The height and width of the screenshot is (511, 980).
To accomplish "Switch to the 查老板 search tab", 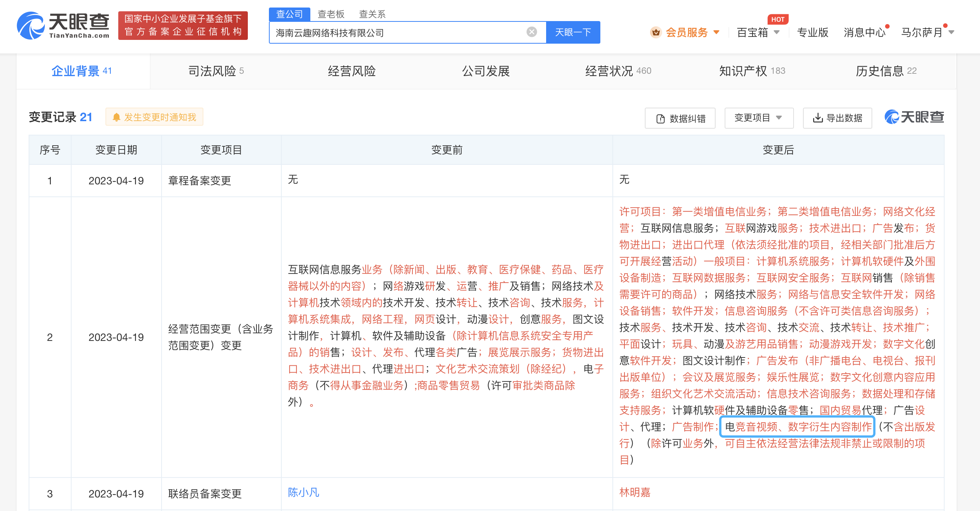I will tap(331, 14).
